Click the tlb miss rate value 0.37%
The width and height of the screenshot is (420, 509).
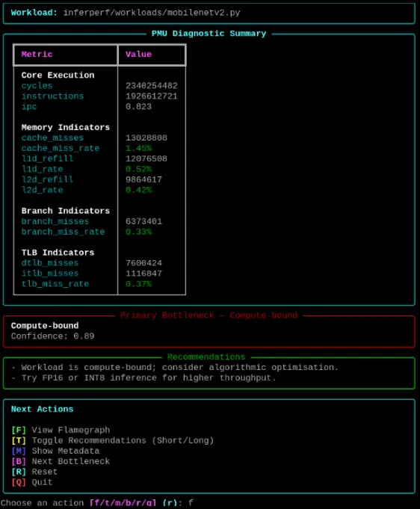point(138,283)
